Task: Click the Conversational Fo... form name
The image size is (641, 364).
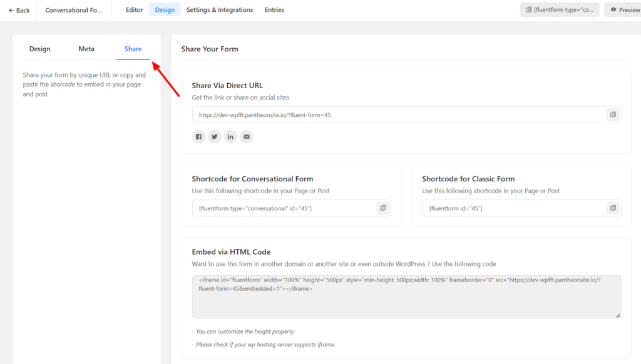Action: click(73, 9)
